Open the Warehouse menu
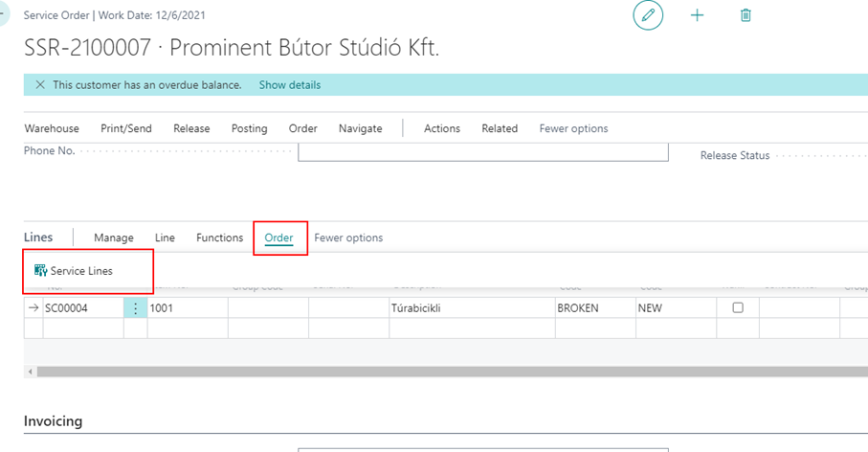868x452 pixels. point(52,128)
